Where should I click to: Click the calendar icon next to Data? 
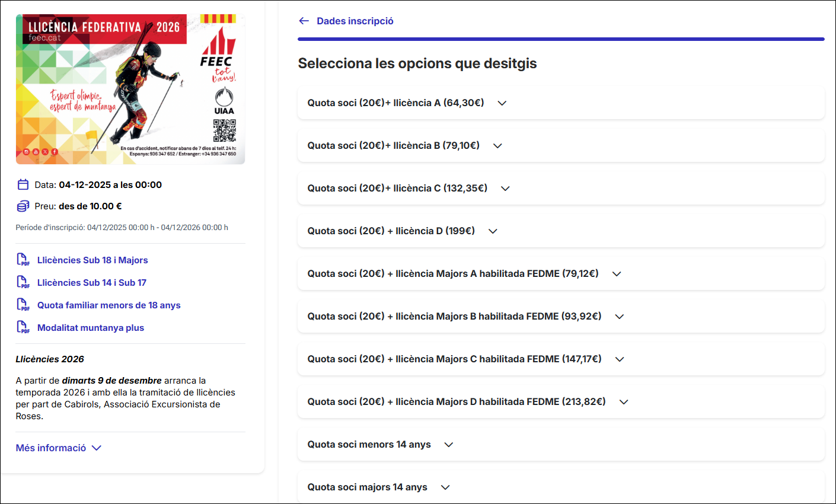pyautogui.click(x=23, y=184)
